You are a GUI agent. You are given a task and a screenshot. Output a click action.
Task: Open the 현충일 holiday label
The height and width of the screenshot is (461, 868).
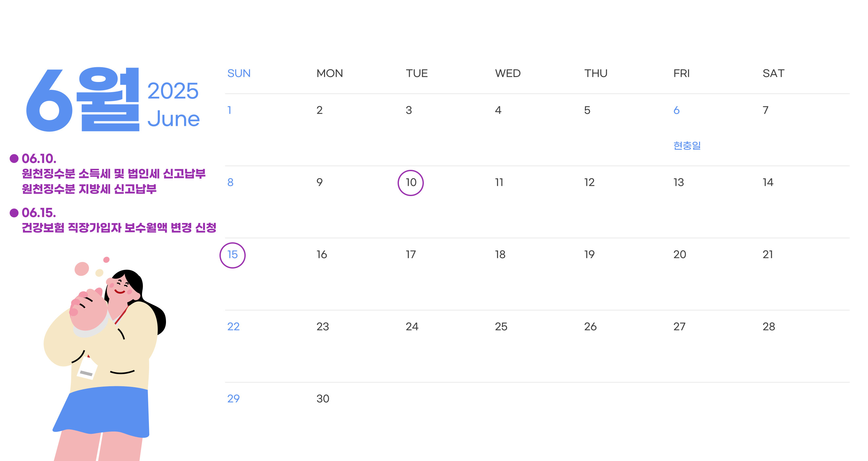[687, 146]
